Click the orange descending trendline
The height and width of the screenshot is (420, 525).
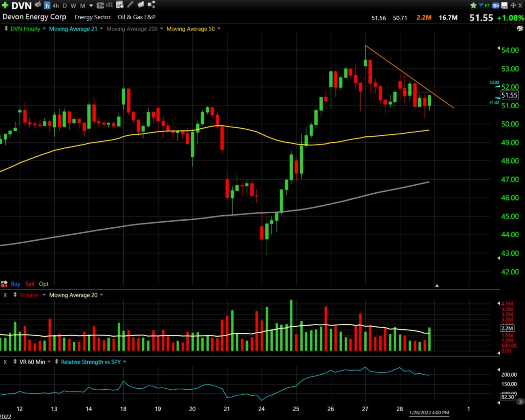[x=410, y=77]
